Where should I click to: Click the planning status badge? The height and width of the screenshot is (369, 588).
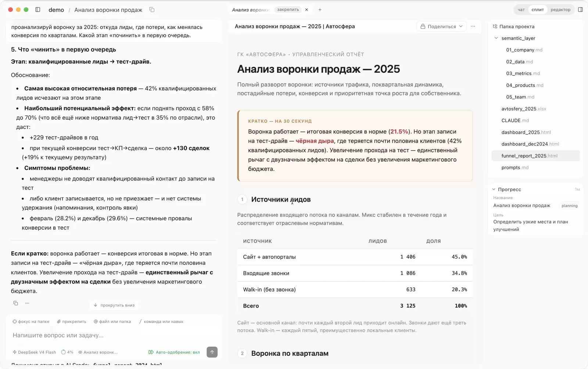[569, 206]
